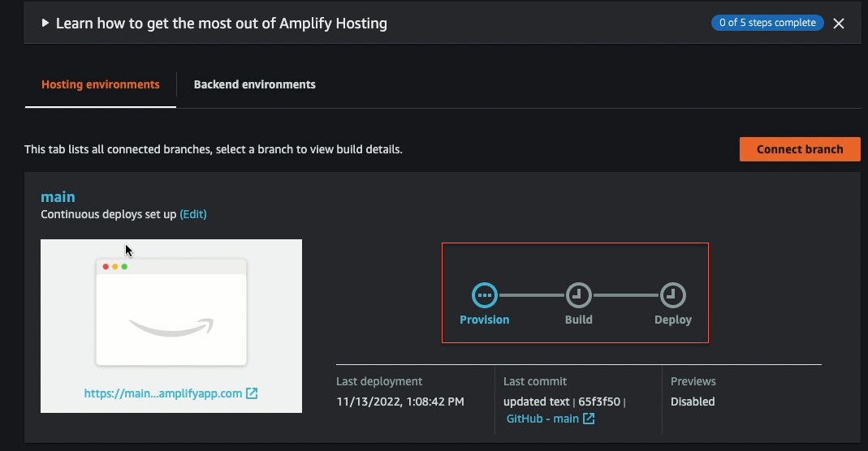The height and width of the screenshot is (451, 868).
Task: Open the Backend environments tab
Action: pos(255,84)
